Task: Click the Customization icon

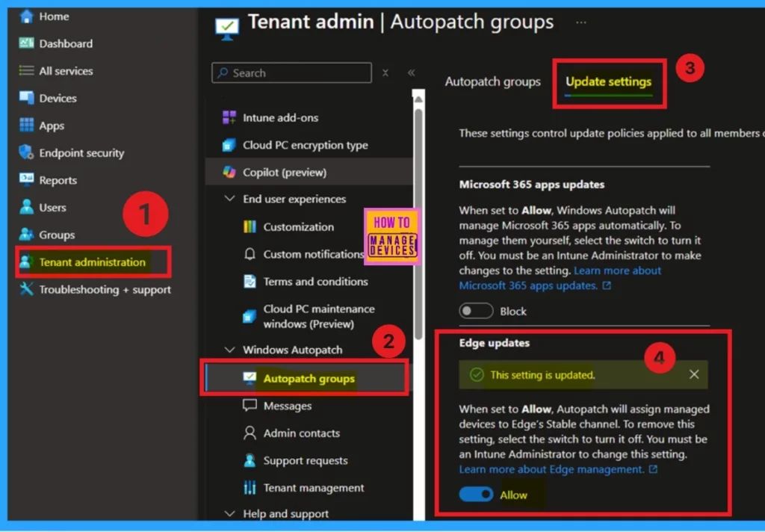Action: point(250,226)
